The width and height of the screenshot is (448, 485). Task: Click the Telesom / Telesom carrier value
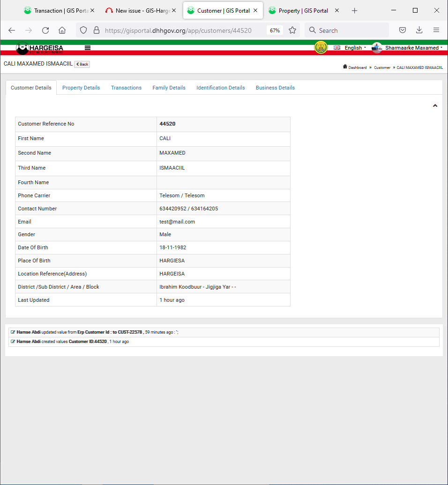(182, 195)
